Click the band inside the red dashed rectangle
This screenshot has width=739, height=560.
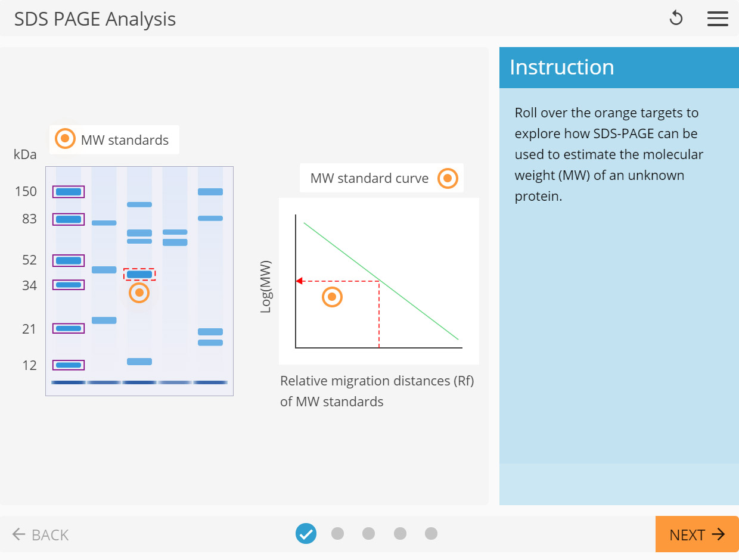[x=139, y=273]
